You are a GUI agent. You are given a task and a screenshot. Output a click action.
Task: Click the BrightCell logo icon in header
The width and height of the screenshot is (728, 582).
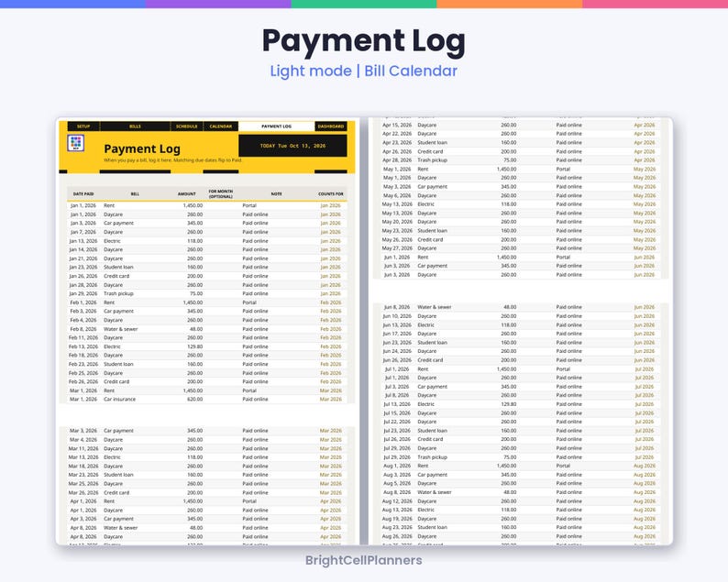coord(76,143)
